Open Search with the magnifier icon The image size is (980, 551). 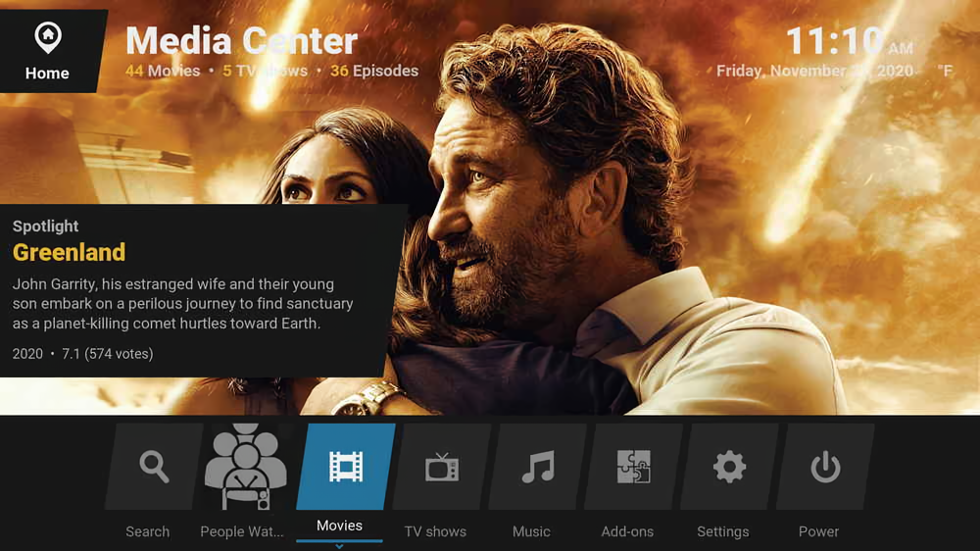pyautogui.click(x=154, y=467)
